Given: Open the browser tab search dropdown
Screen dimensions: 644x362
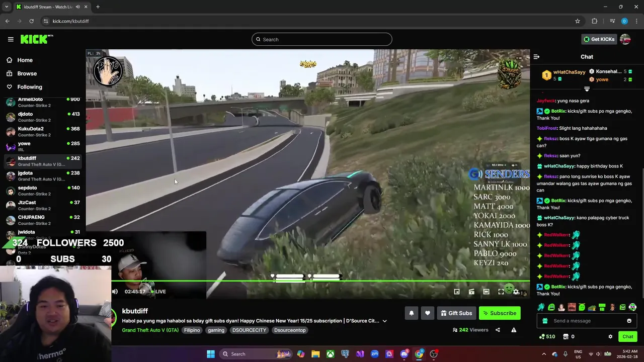Looking at the screenshot, I should (x=7, y=7).
